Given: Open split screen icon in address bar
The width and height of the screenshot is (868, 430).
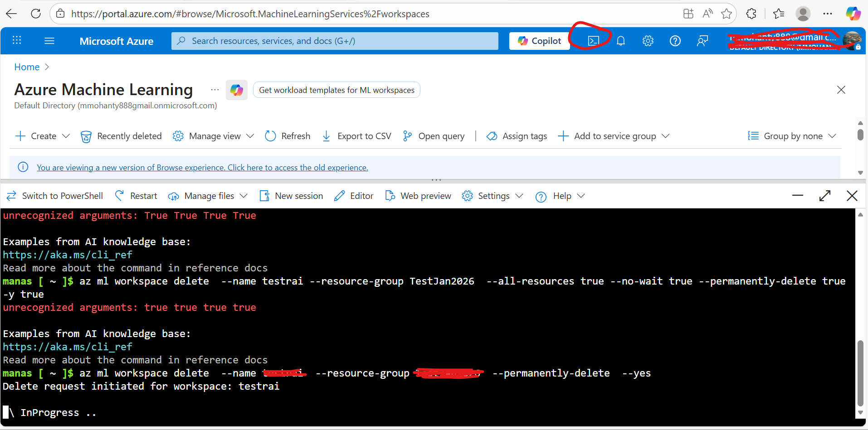Looking at the screenshot, I should (688, 14).
